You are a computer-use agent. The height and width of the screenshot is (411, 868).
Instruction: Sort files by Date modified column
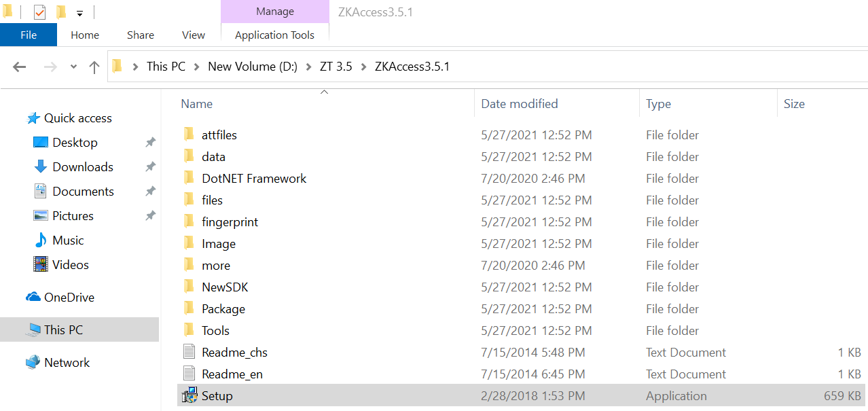(519, 103)
